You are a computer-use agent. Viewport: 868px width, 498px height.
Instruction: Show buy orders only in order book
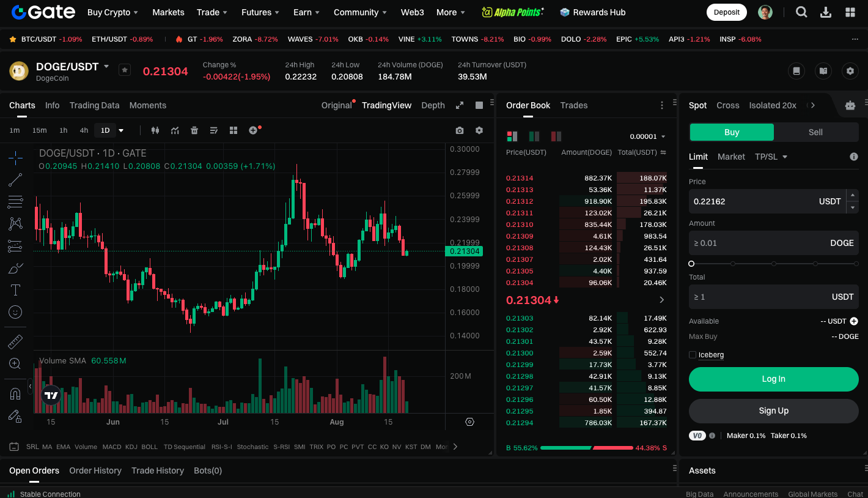534,136
